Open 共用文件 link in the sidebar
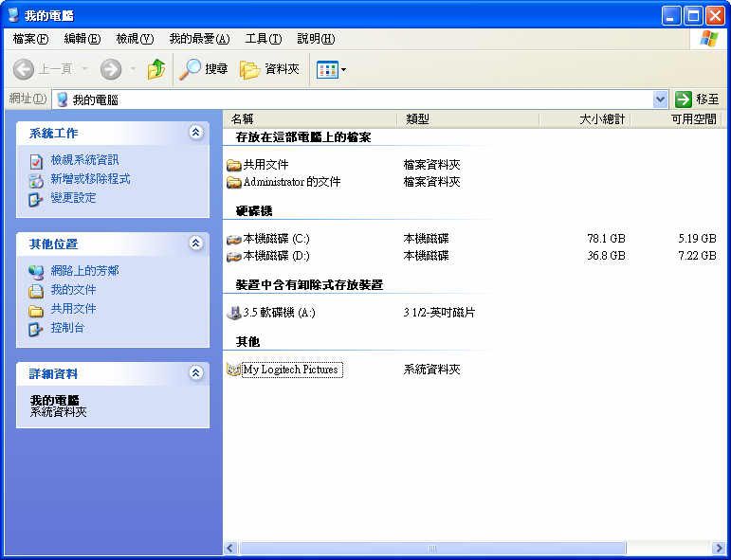The image size is (731, 560). click(x=73, y=308)
